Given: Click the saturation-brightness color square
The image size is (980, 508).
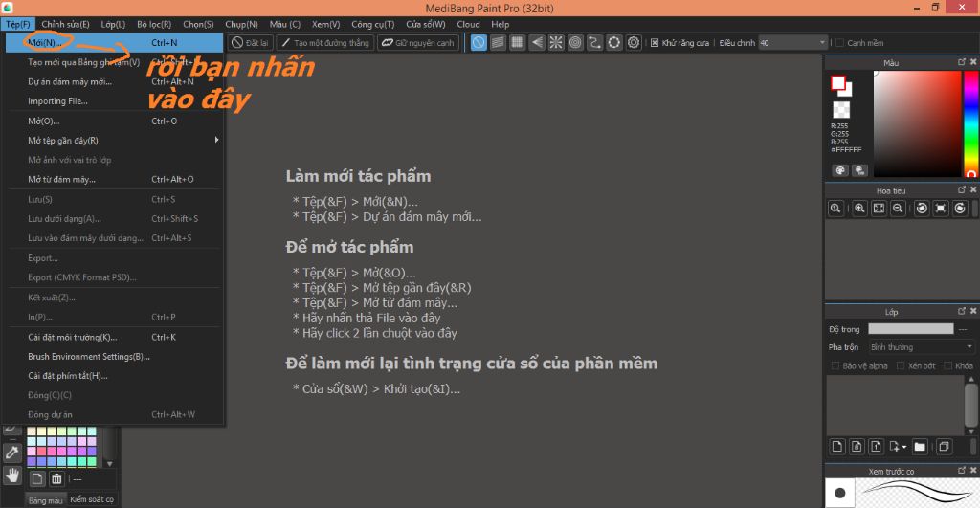Looking at the screenshot, I should click(x=917, y=123).
